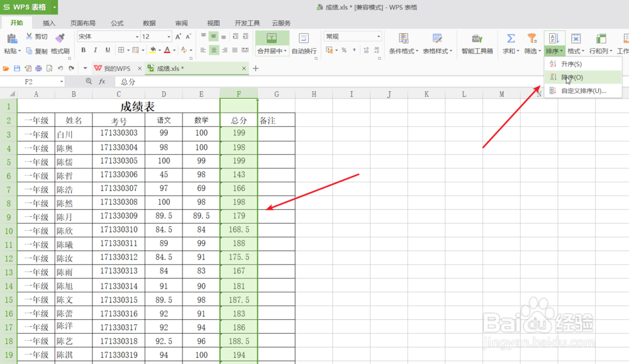Open the Smart Toolbox (智能工具箱)
The width and height of the screenshot is (629, 364).
tap(477, 43)
